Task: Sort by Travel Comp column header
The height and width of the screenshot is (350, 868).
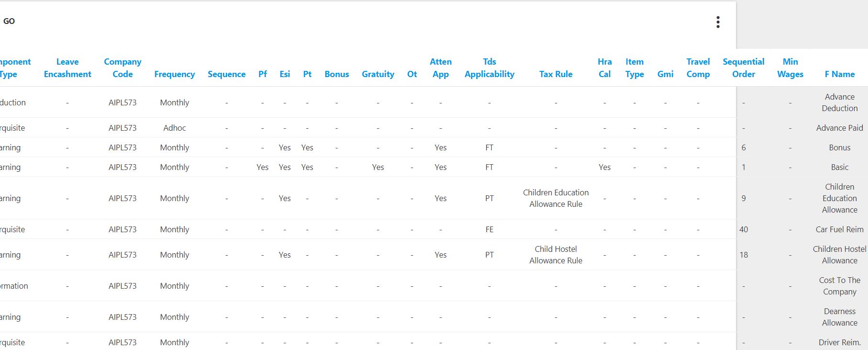Action: tap(698, 68)
